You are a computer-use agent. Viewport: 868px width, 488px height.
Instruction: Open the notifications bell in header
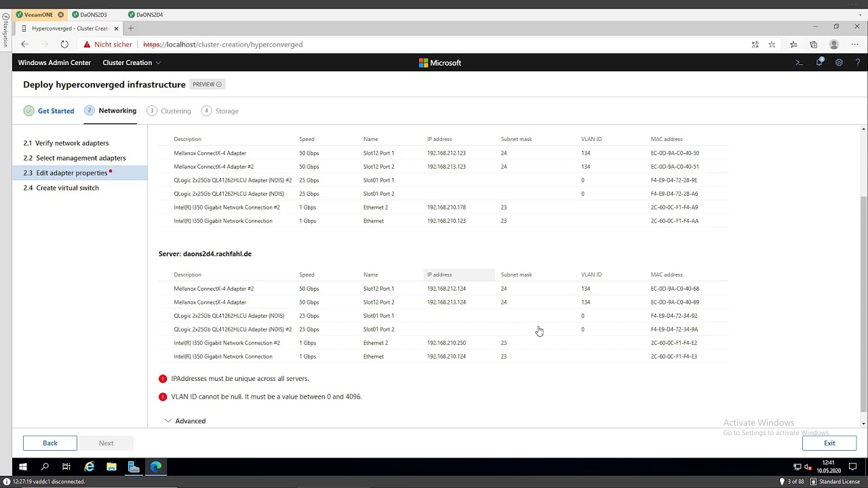pyautogui.click(x=819, y=62)
